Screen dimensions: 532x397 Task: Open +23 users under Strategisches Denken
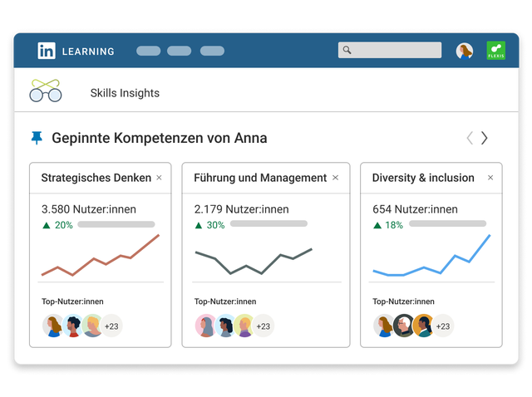111,326
